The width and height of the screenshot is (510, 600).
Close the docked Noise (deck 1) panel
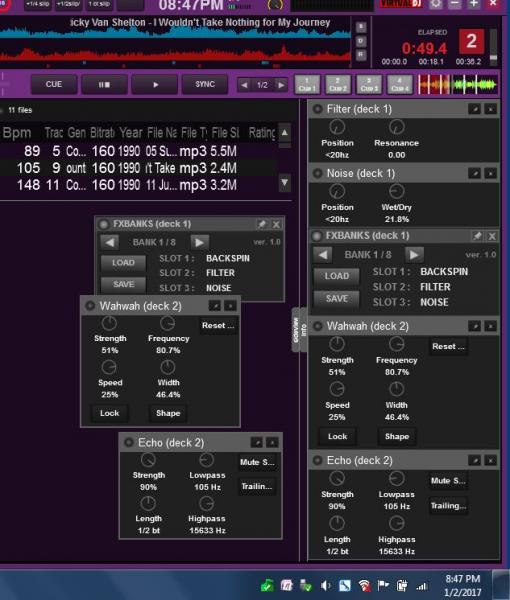(490, 174)
